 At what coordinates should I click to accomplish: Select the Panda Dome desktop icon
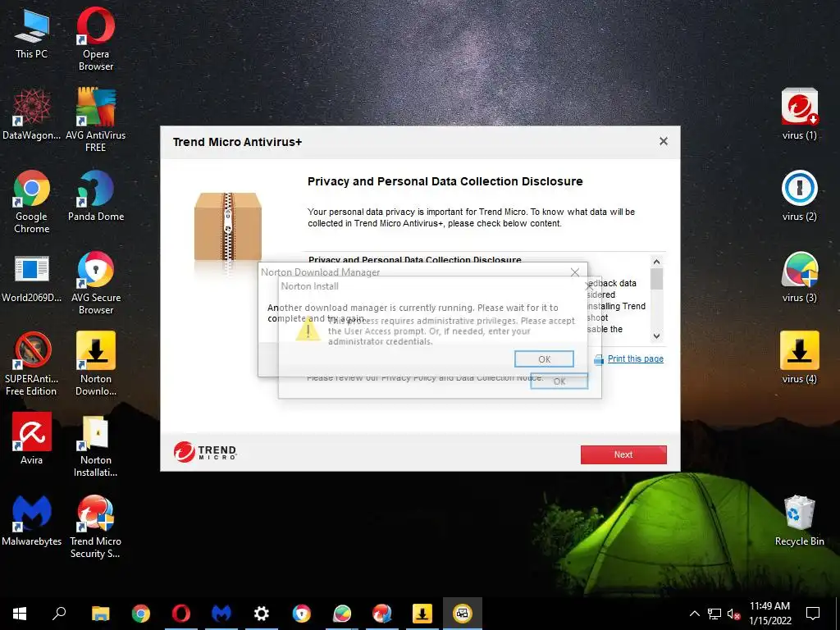pyautogui.click(x=96, y=196)
